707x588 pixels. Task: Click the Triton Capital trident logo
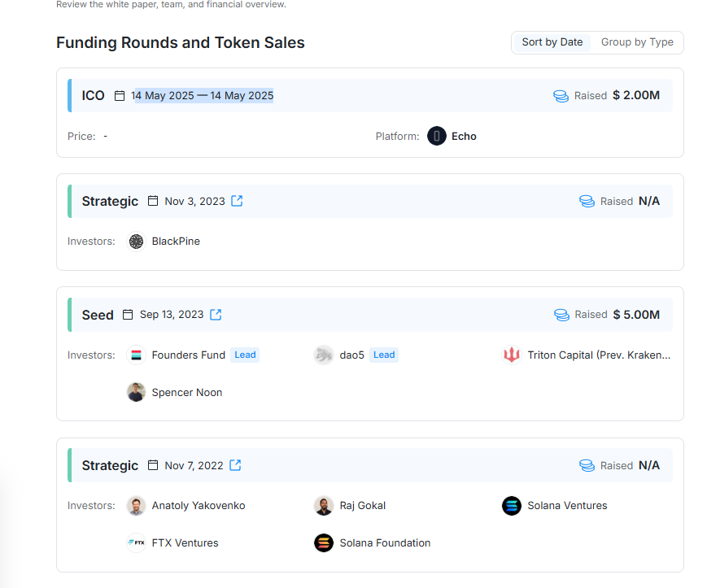pos(511,355)
